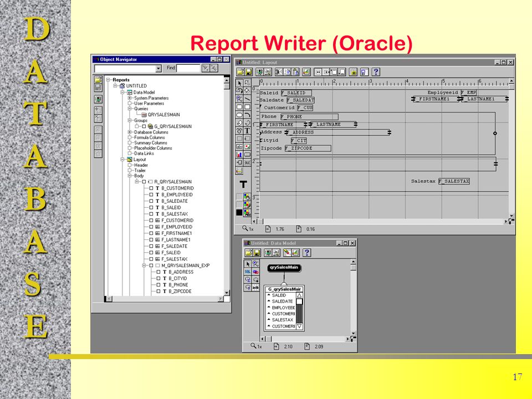Open folder icon in Object Navigator sidebar
Image resolution: width=532 pixels, height=399 pixels.
click(x=98, y=80)
